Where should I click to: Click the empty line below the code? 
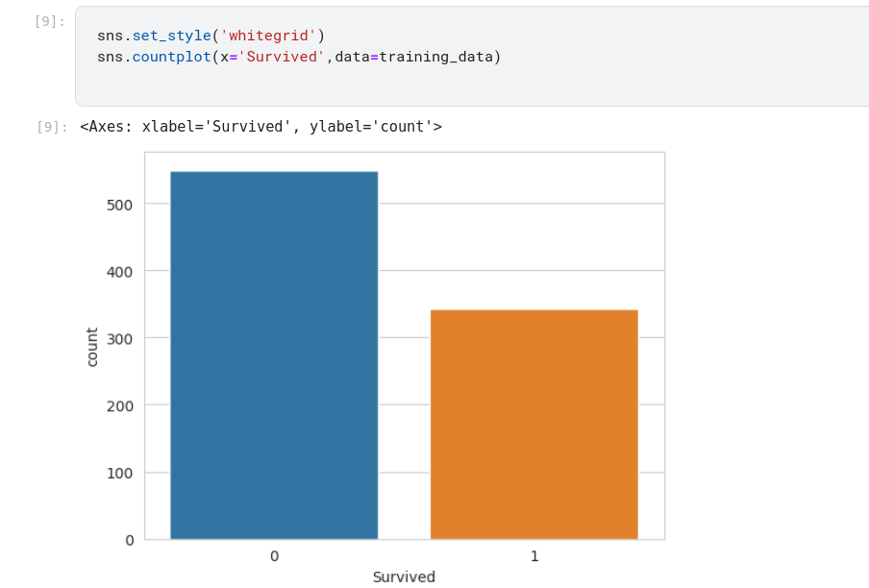click(x=385, y=82)
